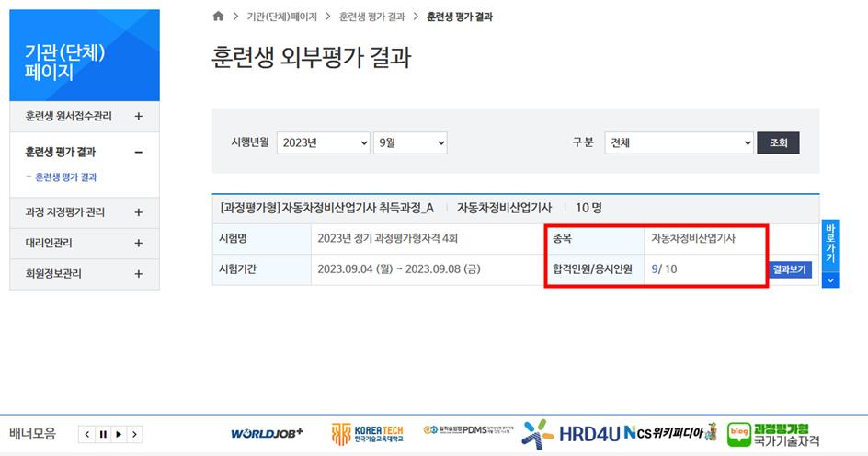The width and height of the screenshot is (868, 456).
Task: Open the NCS 위키피디아 banner
Action: [x=669, y=432]
